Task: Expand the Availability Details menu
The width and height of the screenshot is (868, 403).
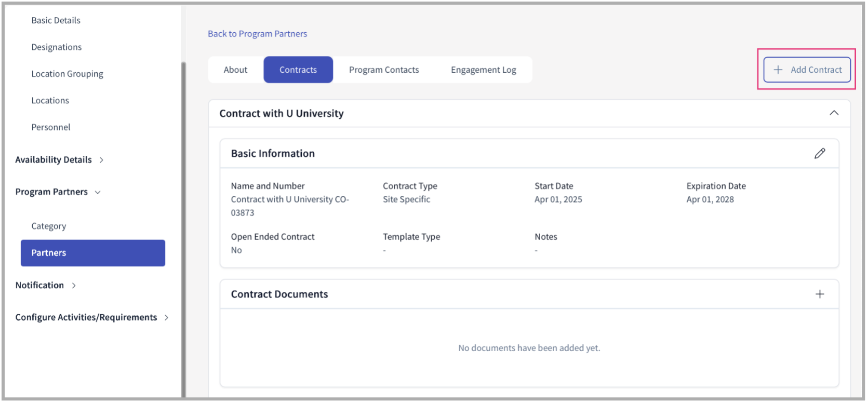Action: click(x=59, y=159)
